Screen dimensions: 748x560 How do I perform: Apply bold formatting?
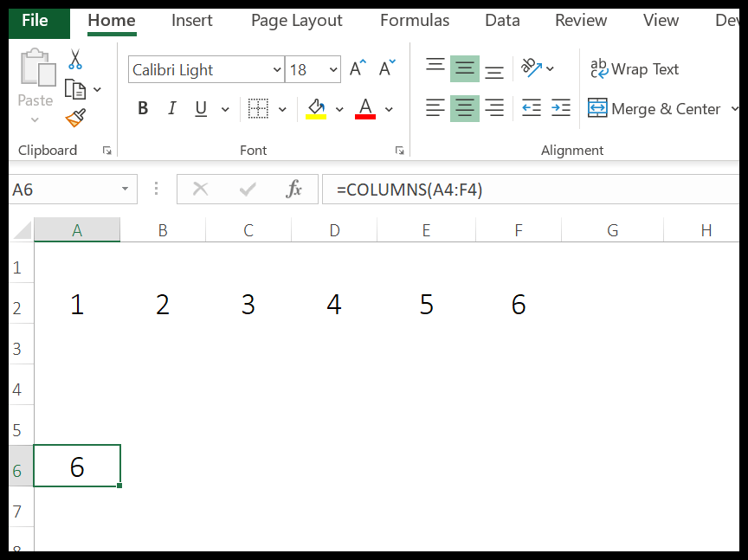coord(143,108)
